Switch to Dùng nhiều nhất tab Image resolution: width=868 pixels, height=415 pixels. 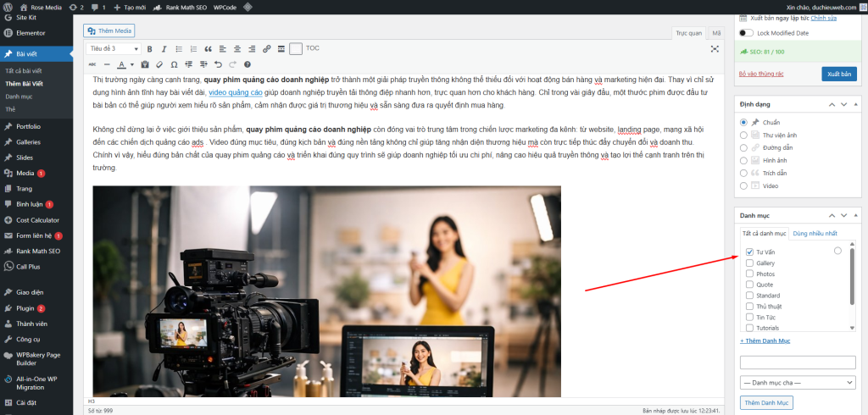coord(815,234)
